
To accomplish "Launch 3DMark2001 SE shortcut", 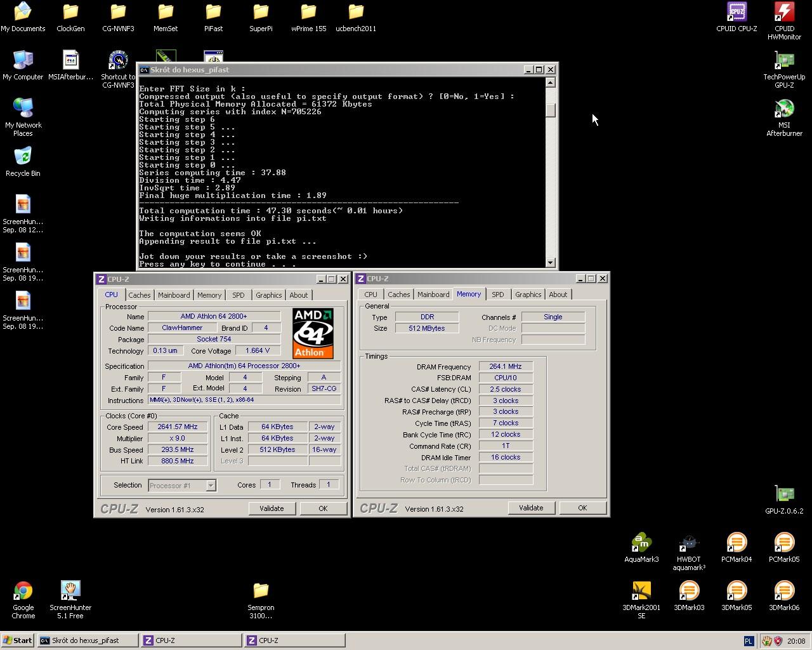I will 641,599.
